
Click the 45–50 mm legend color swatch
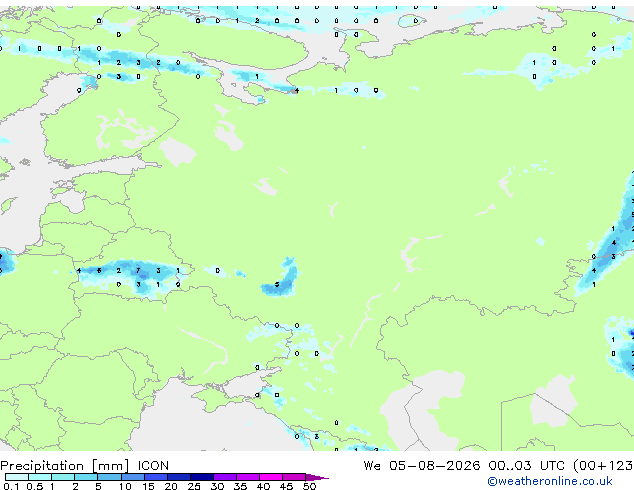pos(294,477)
